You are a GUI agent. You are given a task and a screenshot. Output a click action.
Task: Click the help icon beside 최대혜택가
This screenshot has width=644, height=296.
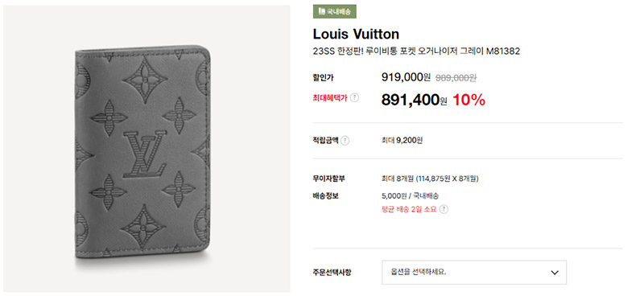point(355,98)
